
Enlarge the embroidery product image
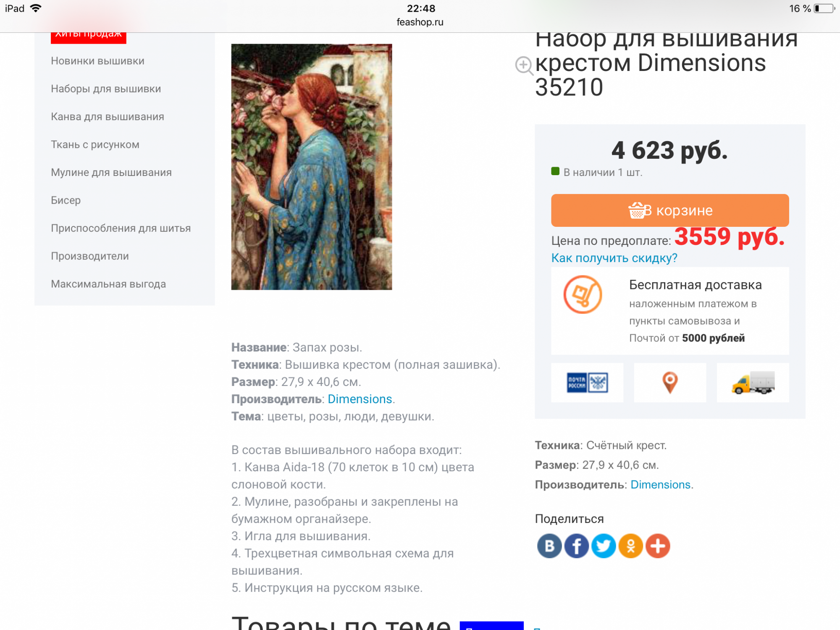(312, 167)
